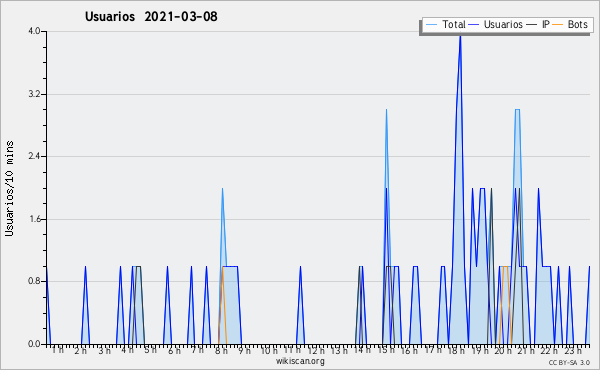600x370 pixels.
Task: Click the "14 h" x-axis label
Action: (362, 350)
